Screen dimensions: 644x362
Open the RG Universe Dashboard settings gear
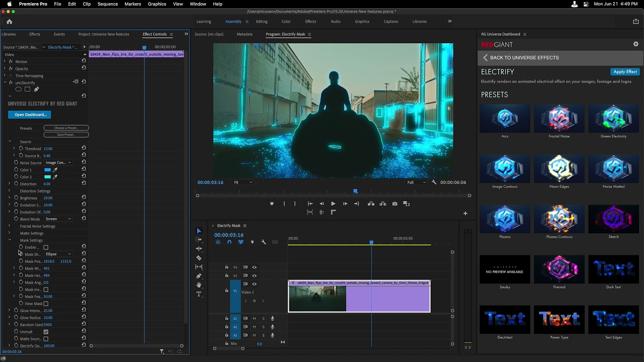[x=635, y=44]
